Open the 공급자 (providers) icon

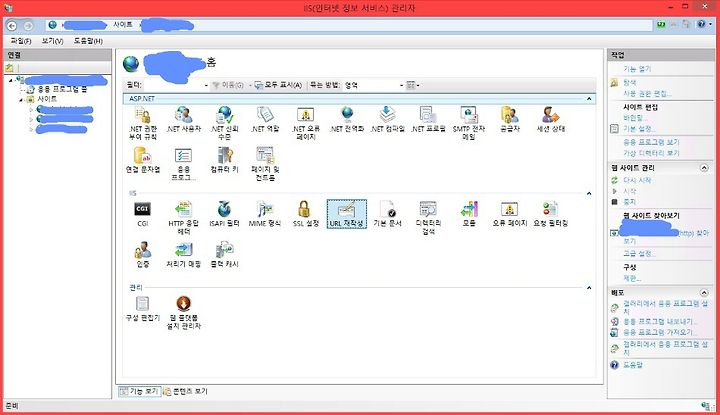pos(510,119)
